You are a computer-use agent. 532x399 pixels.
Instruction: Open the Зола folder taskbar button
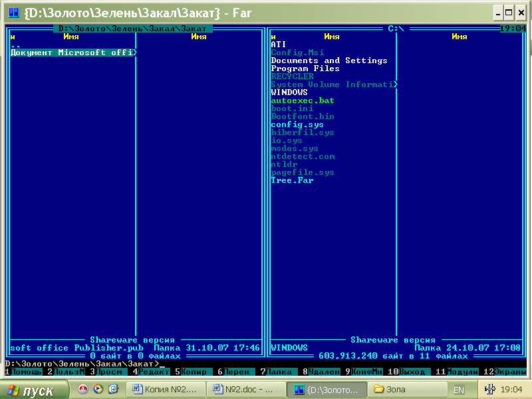(x=407, y=390)
